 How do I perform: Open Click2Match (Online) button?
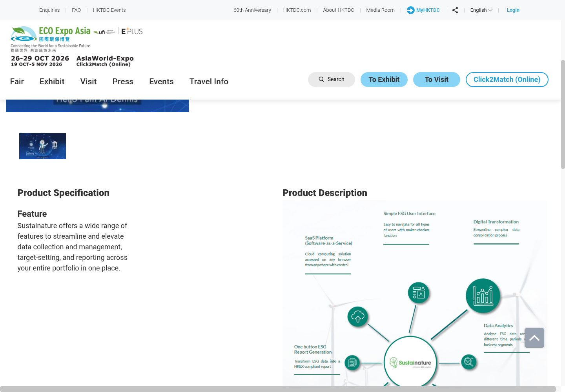pos(507,80)
